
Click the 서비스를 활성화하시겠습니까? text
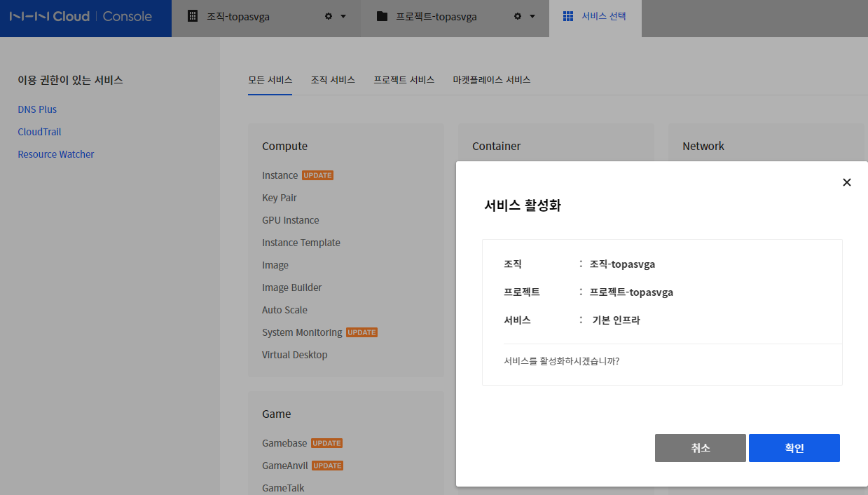pyautogui.click(x=561, y=362)
